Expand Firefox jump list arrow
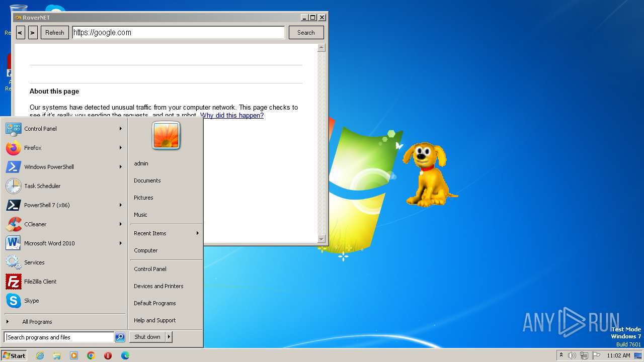The image size is (644, 362). [x=121, y=148]
